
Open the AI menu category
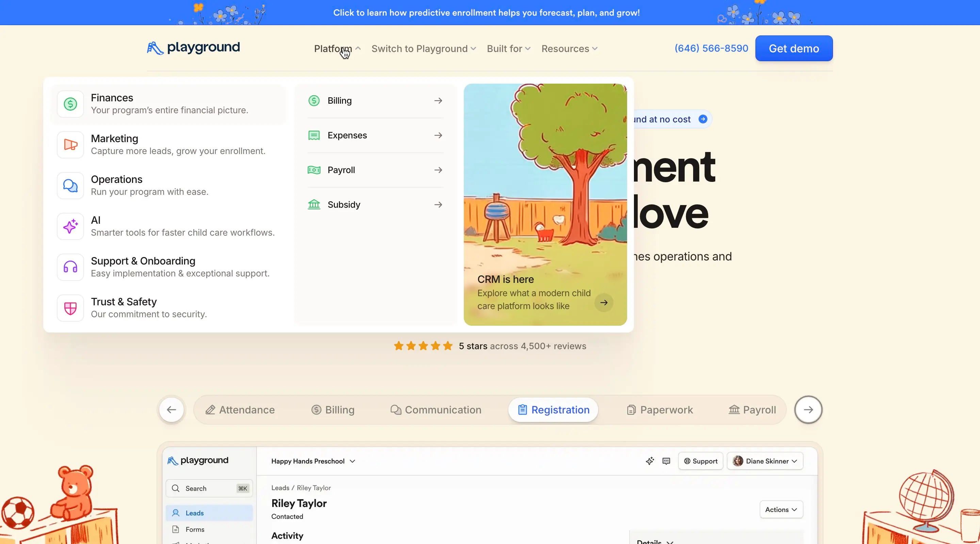(x=168, y=226)
